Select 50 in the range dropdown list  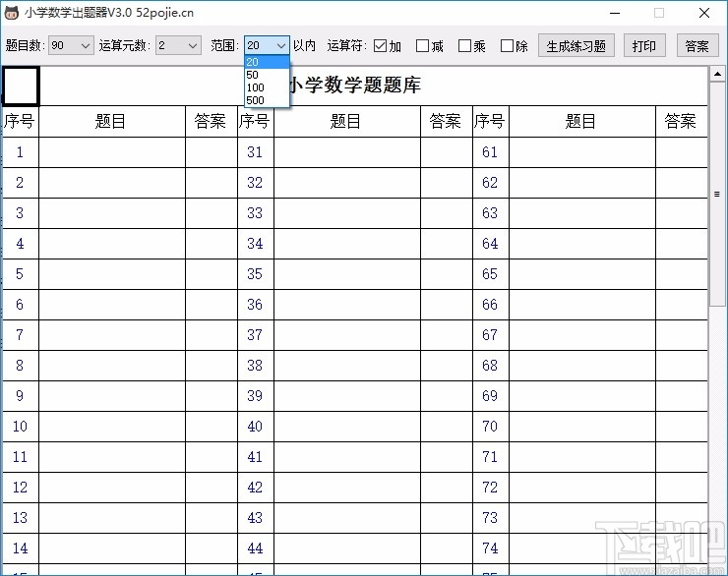point(267,75)
